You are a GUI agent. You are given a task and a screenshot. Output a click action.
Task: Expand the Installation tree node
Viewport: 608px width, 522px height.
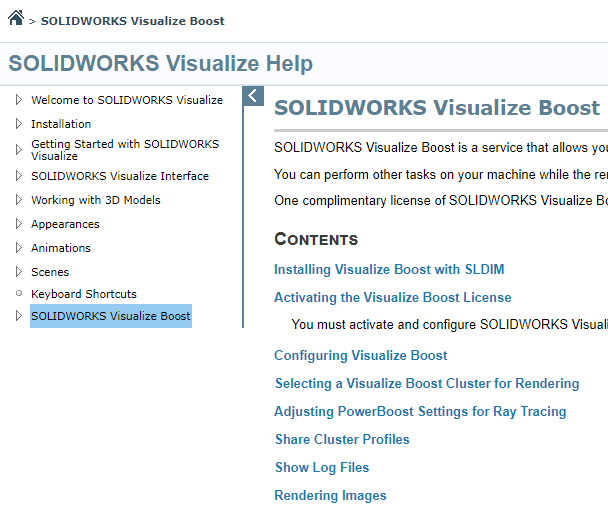(18, 124)
